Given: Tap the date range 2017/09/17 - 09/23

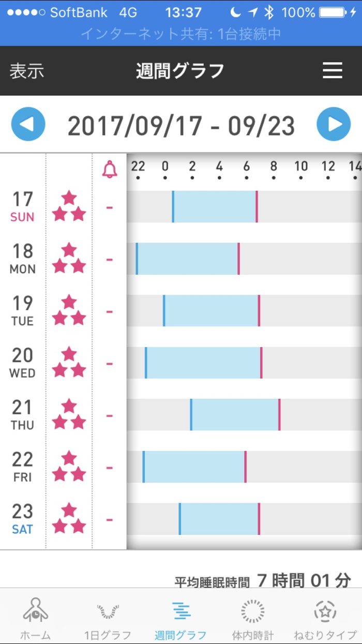Looking at the screenshot, I should tap(181, 126).
